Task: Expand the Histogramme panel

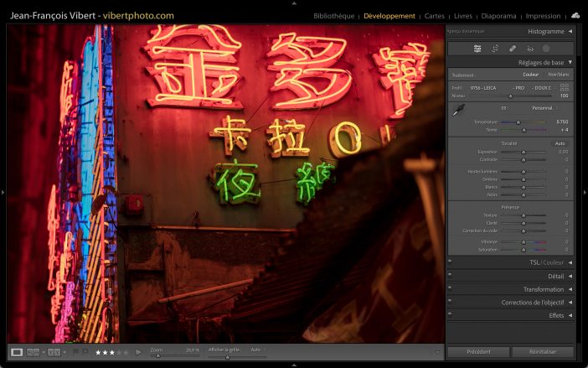Action: (x=570, y=32)
